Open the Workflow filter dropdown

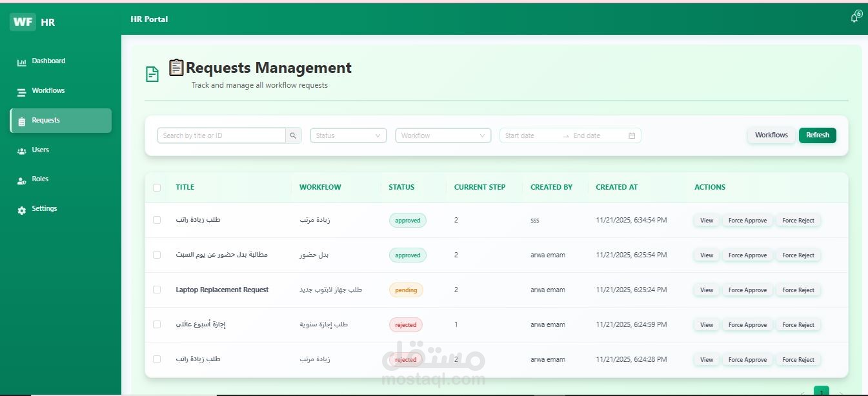tap(443, 135)
